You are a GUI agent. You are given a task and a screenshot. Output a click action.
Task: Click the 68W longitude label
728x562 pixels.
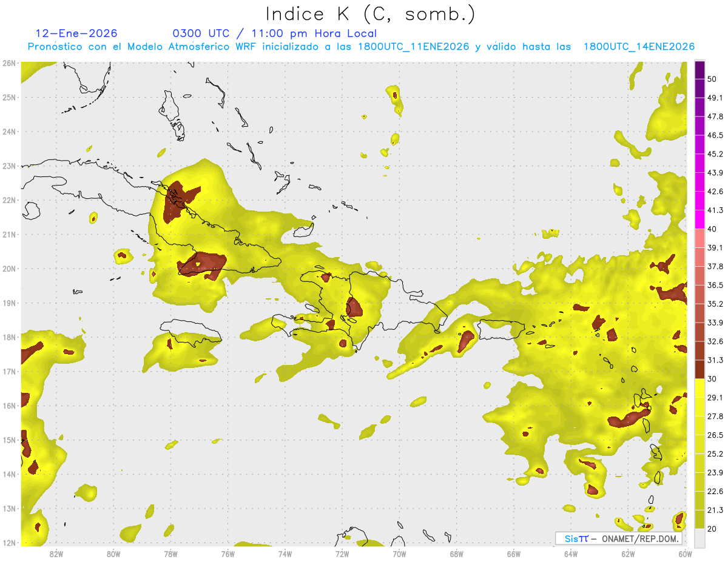(457, 554)
